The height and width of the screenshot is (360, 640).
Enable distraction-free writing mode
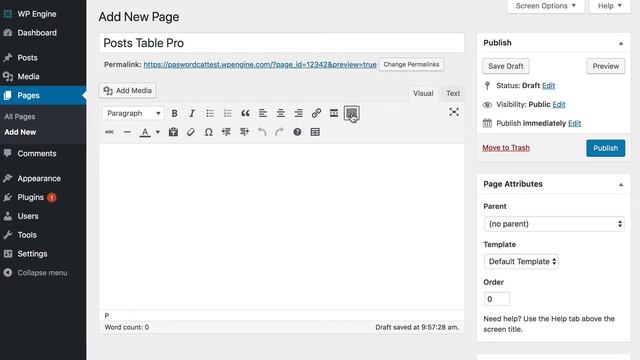pyautogui.click(x=454, y=112)
